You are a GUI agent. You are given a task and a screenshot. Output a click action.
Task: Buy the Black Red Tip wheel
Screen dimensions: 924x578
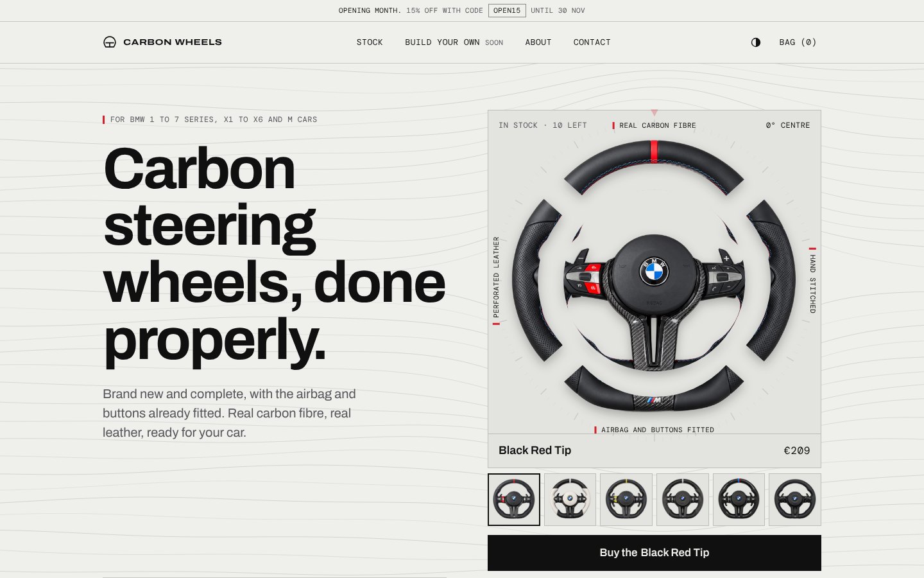[x=654, y=553]
